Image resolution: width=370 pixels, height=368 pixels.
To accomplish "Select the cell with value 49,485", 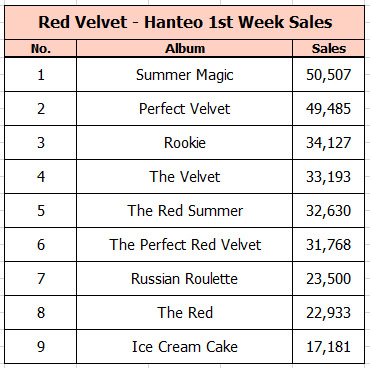I will (329, 109).
